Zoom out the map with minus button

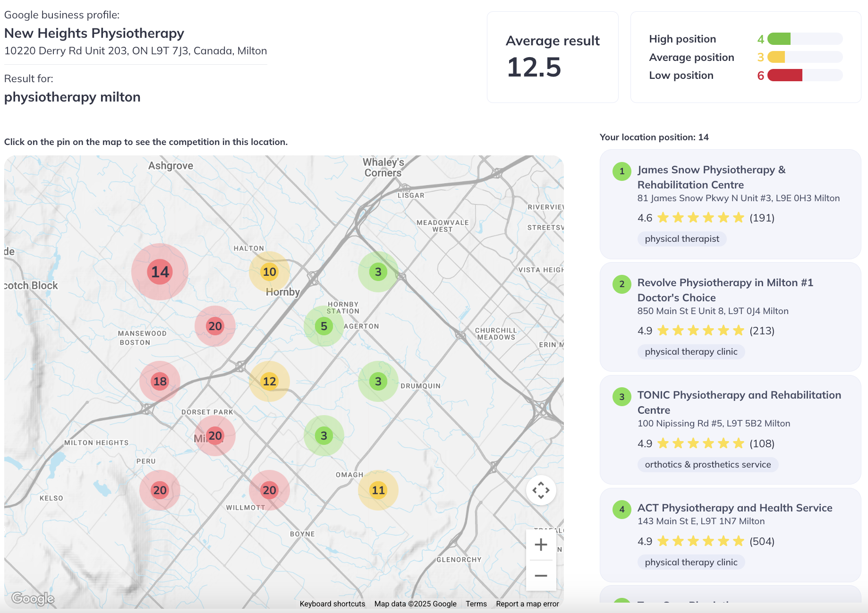[541, 575]
